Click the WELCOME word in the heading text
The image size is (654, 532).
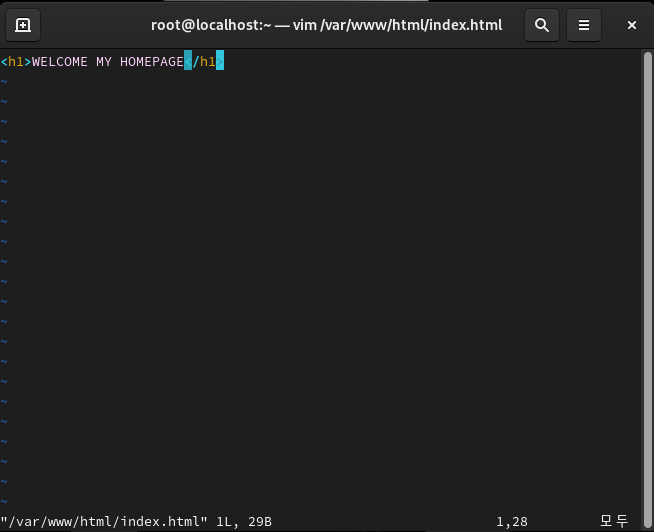60,62
